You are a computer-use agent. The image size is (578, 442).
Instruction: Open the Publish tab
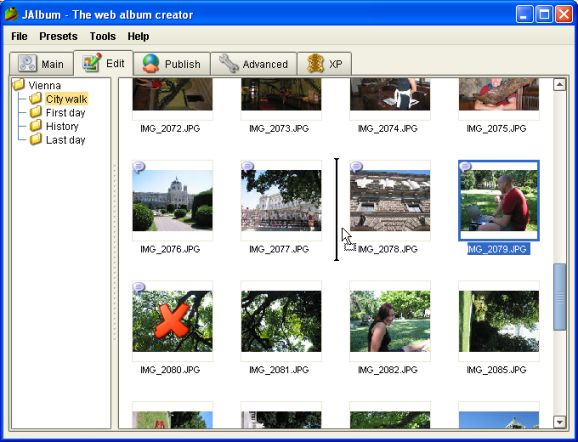click(172, 64)
